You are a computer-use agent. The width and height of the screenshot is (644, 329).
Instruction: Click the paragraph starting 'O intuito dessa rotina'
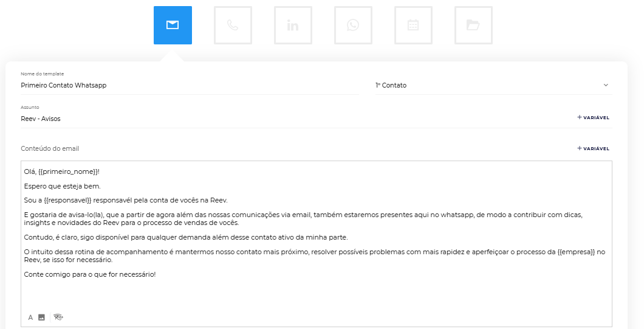point(315,256)
